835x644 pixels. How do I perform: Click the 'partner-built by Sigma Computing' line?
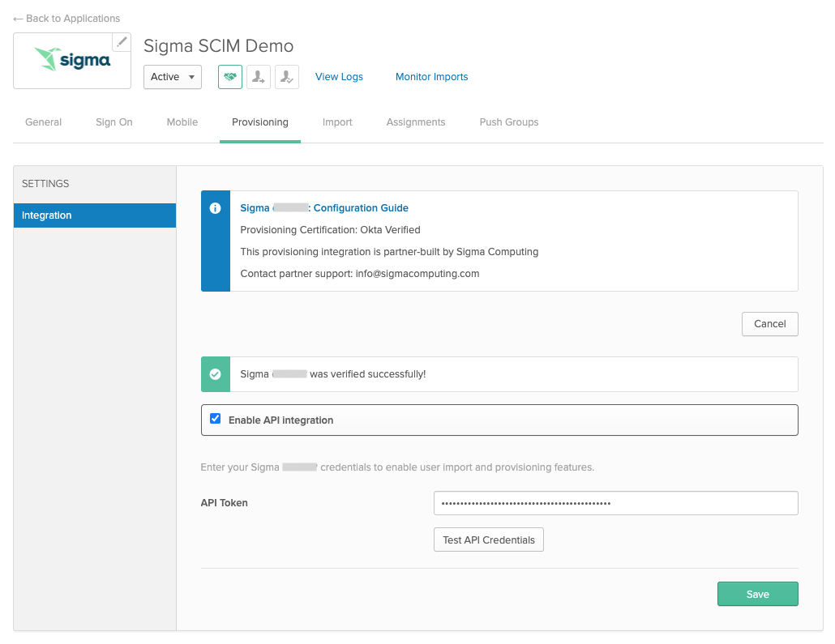point(389,252)
